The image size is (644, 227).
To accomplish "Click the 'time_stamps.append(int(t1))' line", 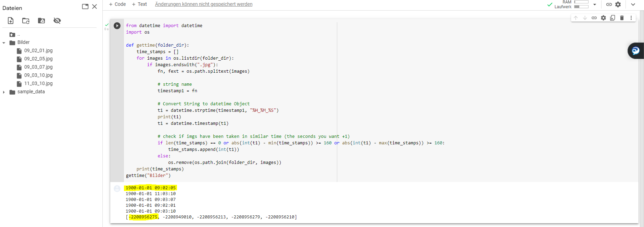I will tap(204, 150).
